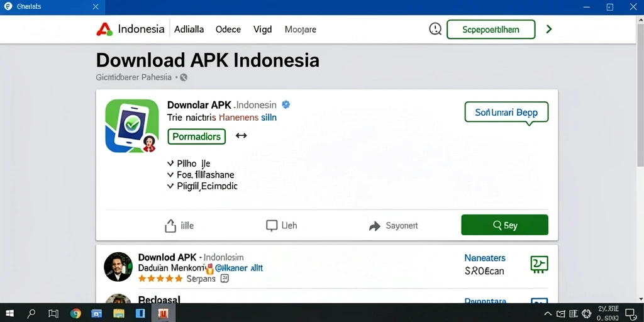This screenshot has width=644, height=322.
Task: Click the share icon labeled iille
Action: pos(170,226)
